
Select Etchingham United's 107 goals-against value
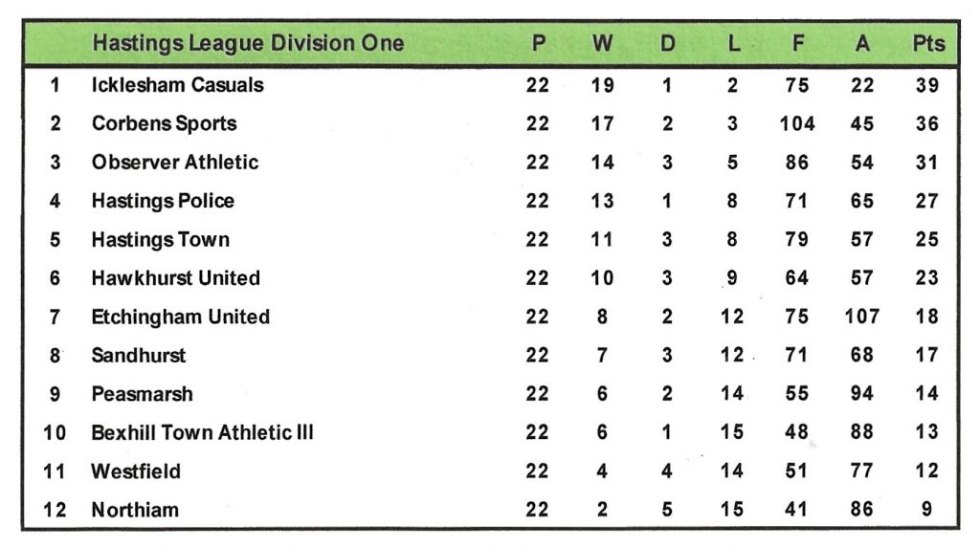[x=862, y=317]
